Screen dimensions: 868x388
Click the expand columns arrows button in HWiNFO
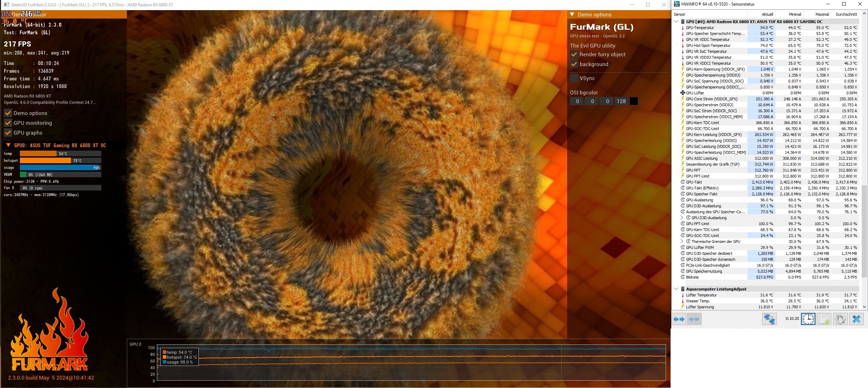pyautogui.click(x=679, y=319)
